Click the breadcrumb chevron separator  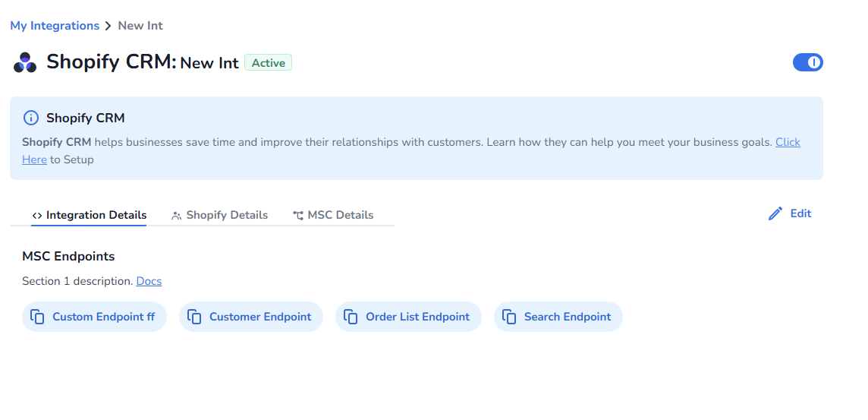[108, 26]
